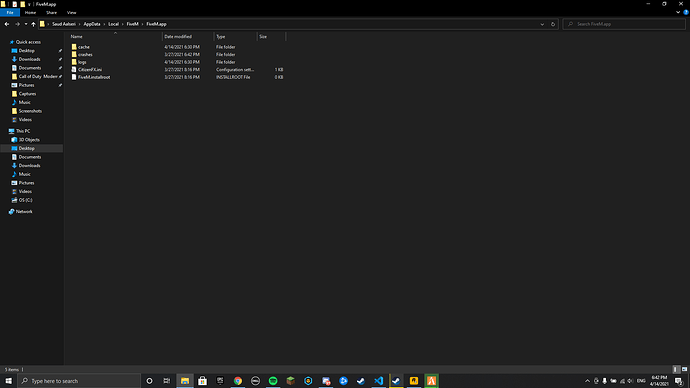Click Type here to search box
Viewport: 690px width, 388px height.
point(79,381)
